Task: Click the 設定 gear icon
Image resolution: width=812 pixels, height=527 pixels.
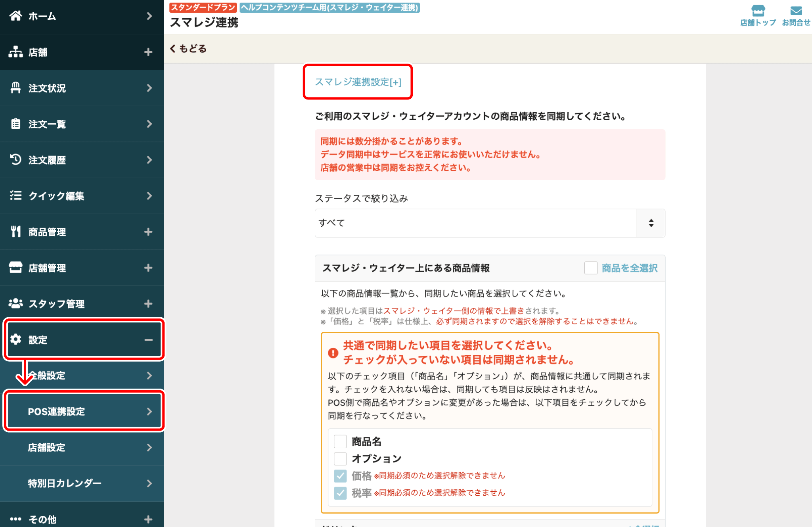Action: pos(15,339)
